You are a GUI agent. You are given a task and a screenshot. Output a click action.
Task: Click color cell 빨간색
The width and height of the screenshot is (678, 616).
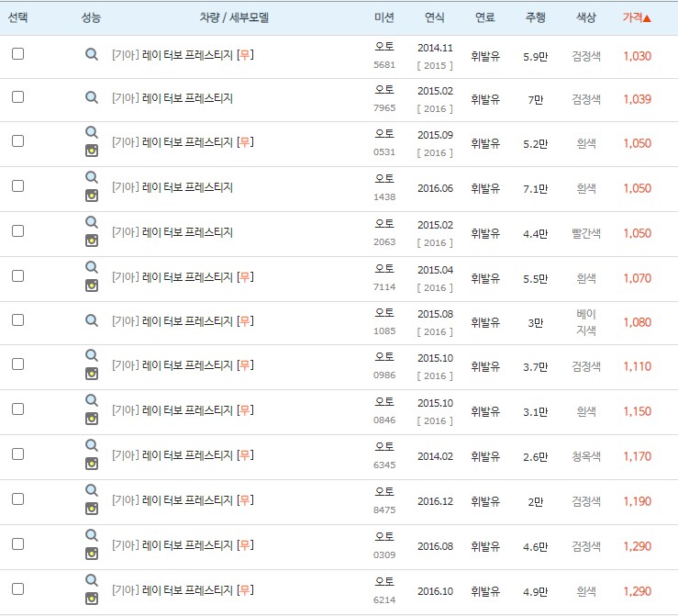coord(586,233)
